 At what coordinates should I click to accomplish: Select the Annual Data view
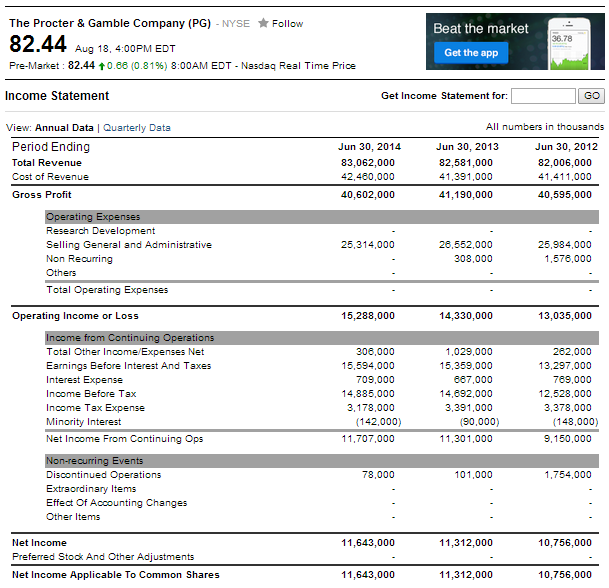pyautogui.click(x=64, y=128)
